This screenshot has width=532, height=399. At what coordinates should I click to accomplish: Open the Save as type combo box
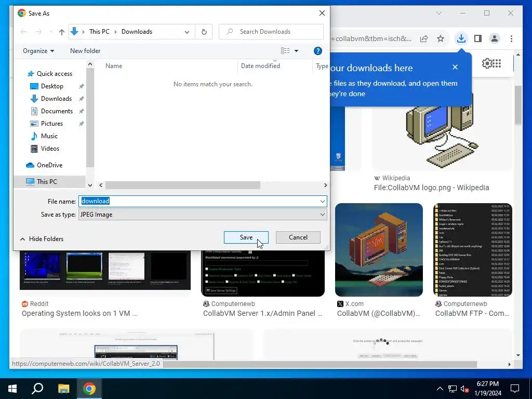point(203,215)
